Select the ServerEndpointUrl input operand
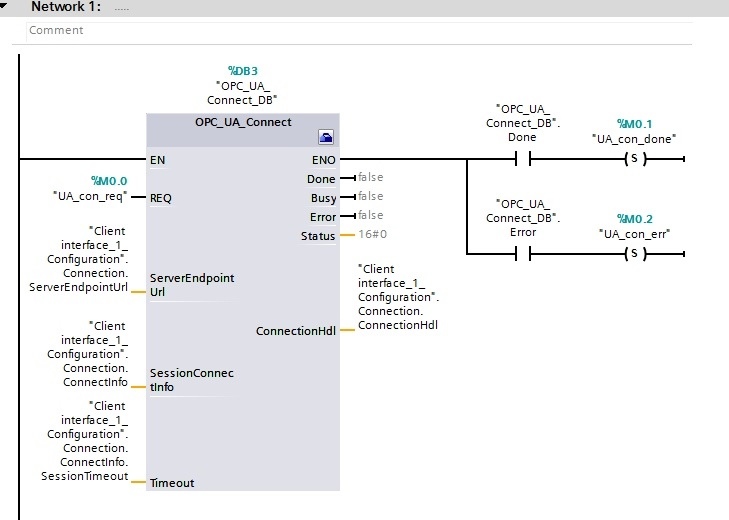 click(79, 259)
